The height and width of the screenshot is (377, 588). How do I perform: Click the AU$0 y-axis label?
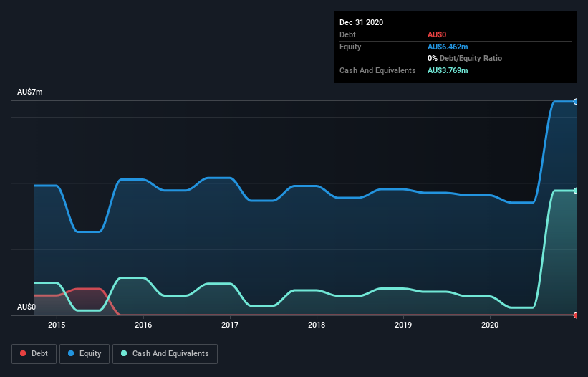coord(26,307)
